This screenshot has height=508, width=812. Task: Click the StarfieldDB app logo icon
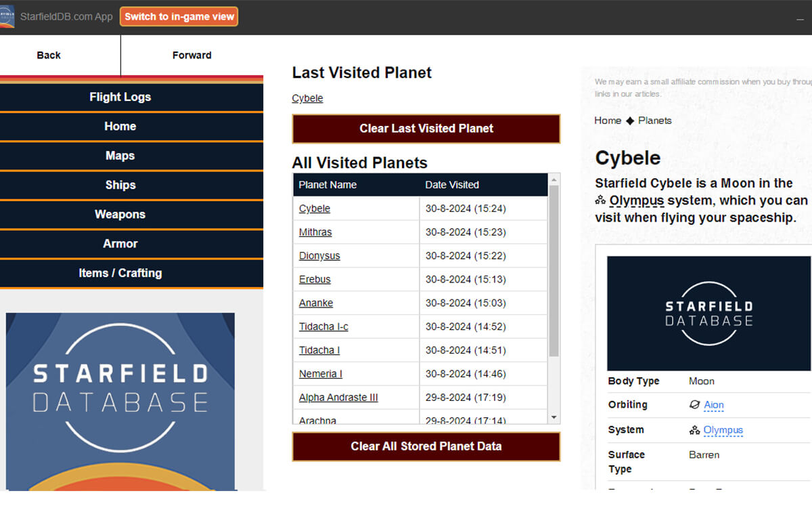pyautogui.click(x=7, y=17)
